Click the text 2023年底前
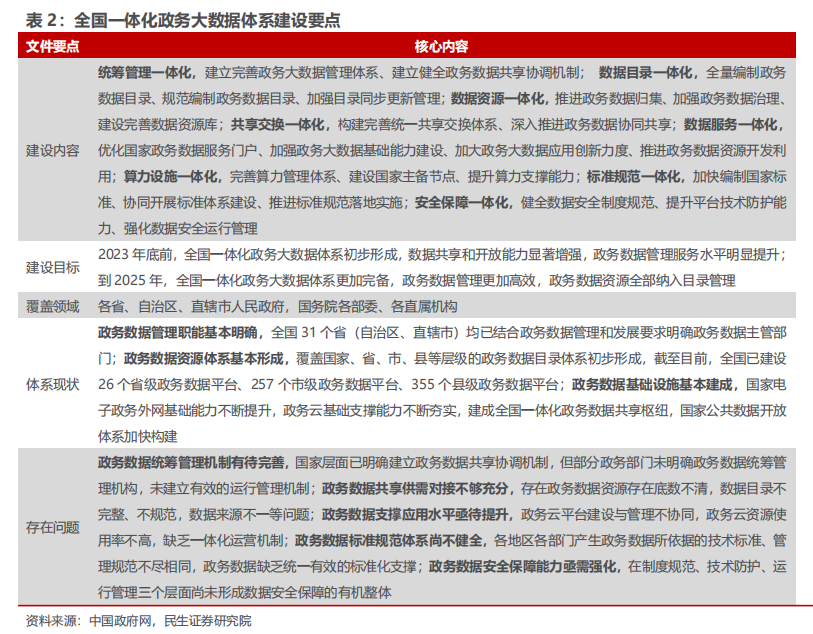 click(135, 255)
